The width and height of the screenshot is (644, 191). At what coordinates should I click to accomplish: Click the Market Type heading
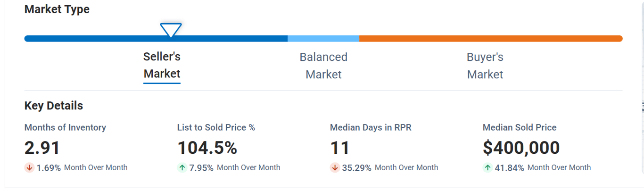click(x=57, y=9)
